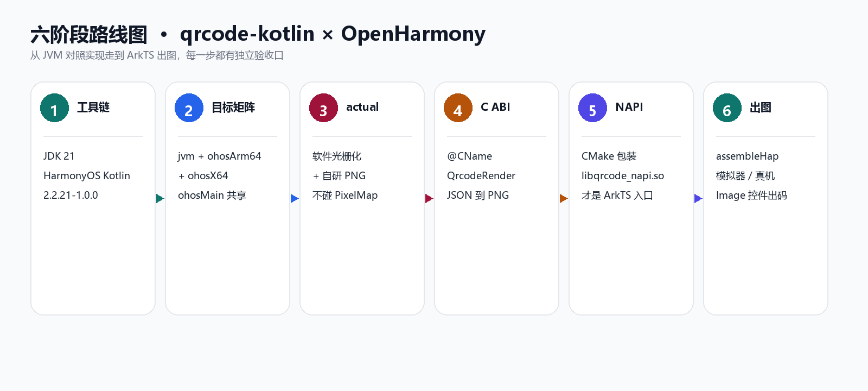Screen dimensions: 868x391
Task: Click the NAPI stage heading
Action: (x=629, y=107)
